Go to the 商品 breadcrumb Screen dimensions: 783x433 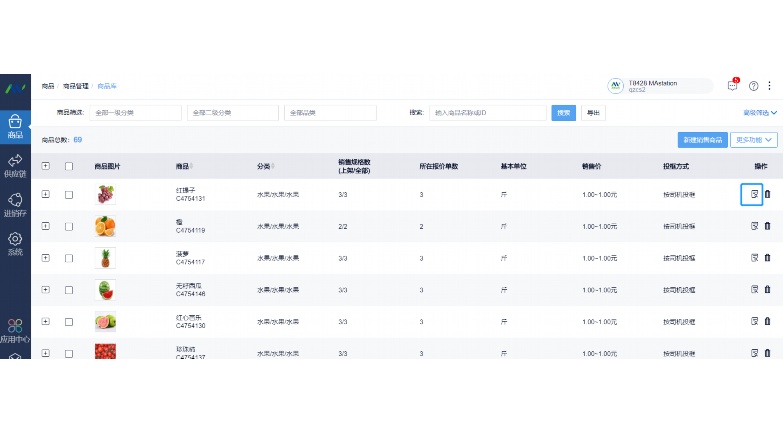point(48,86)
